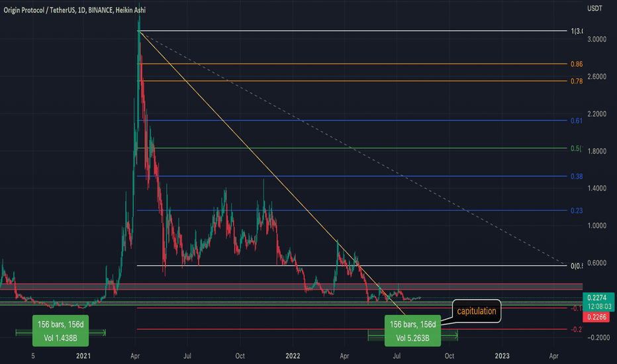Click the 1.4000 price axis label

pyautogui.click(x=596, y=188)
